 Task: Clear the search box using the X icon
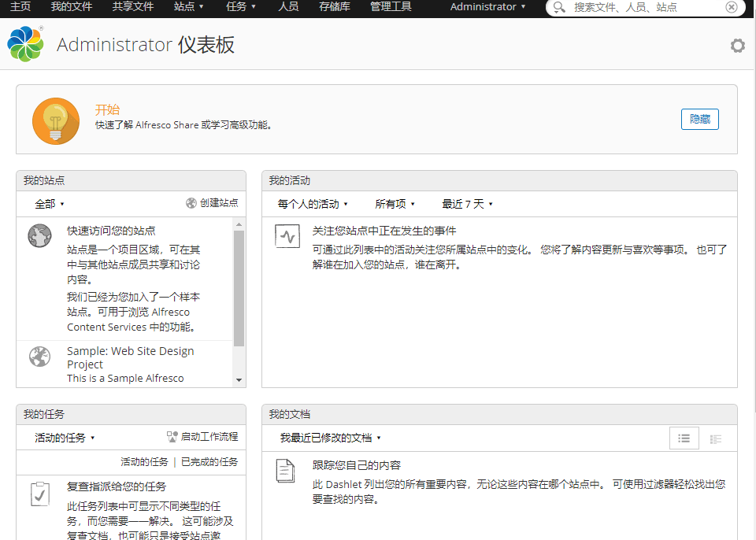[x=731, y=8]
